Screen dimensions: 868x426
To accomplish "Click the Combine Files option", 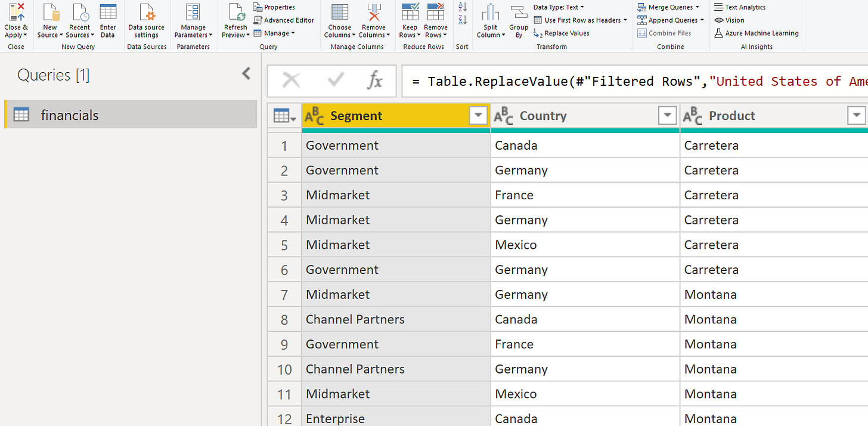I will click(665, 33).
